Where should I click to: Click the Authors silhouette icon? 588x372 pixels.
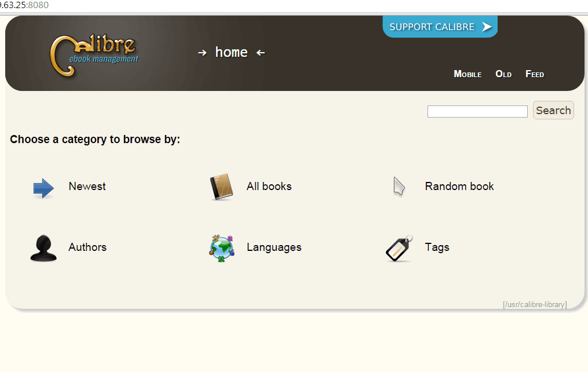[43, 249]
